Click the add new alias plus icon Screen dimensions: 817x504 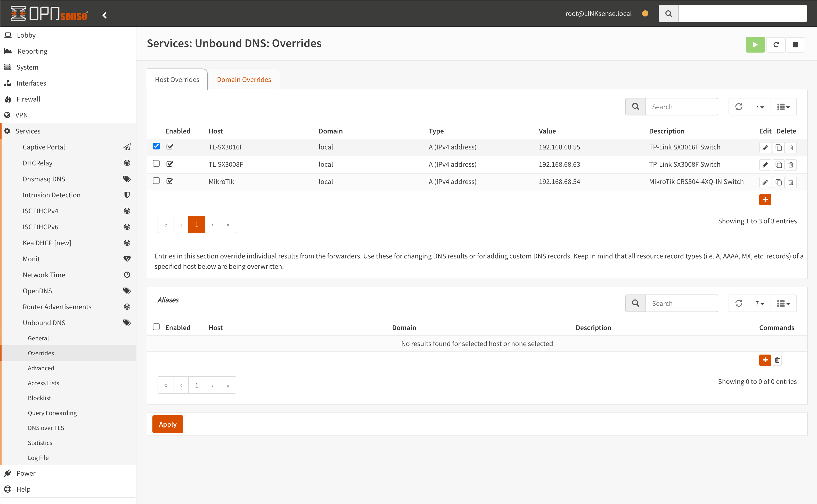tap(765, 360)
